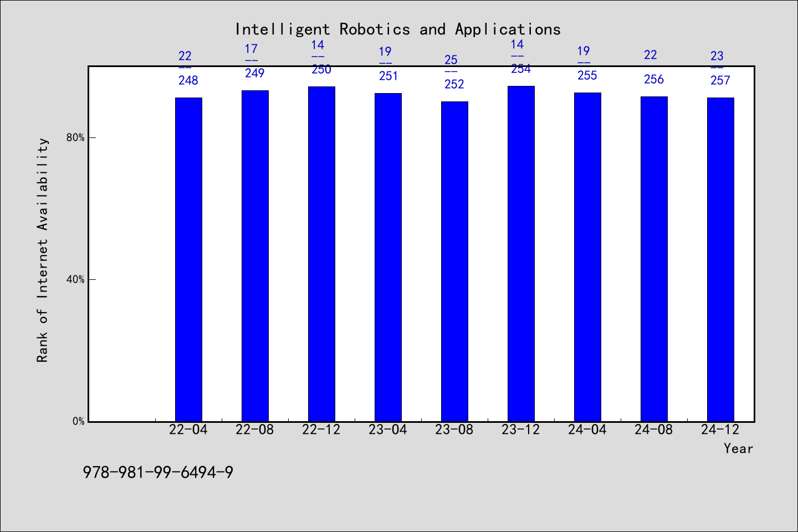Click the 24-12 x-axis label
The height and width of the screenshot is (532, 798).
point(720,430)
